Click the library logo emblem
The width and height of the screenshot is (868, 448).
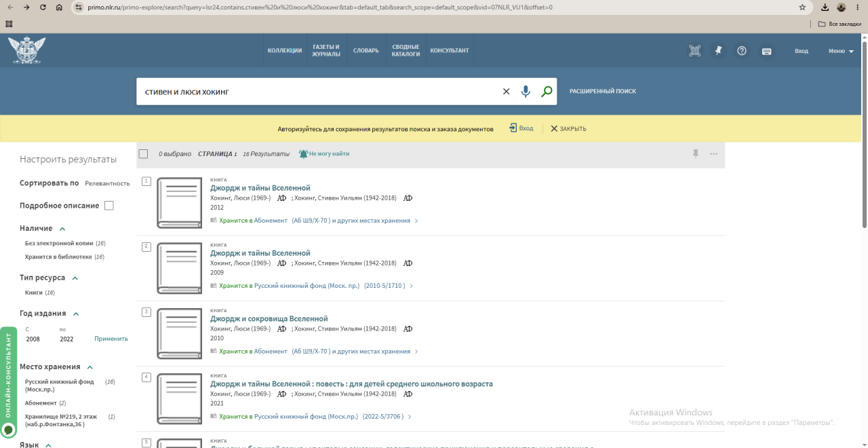tap(26, 50)
